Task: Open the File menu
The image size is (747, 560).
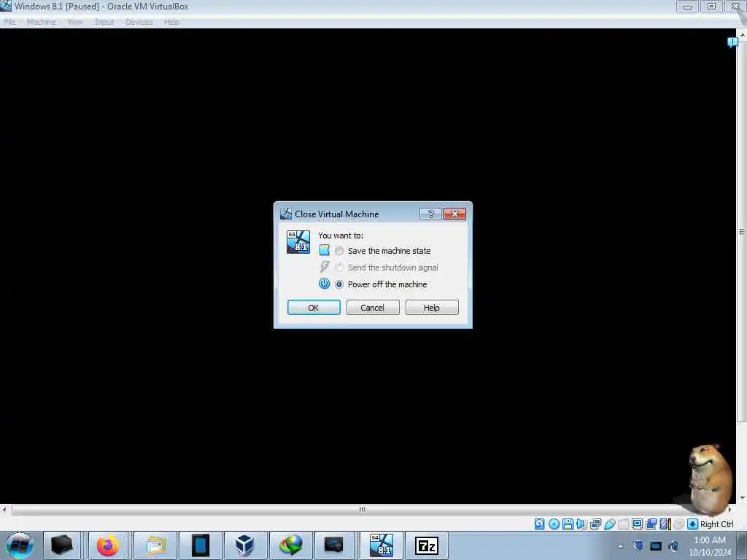Action: pyautogui.click(x=9, y=22)
